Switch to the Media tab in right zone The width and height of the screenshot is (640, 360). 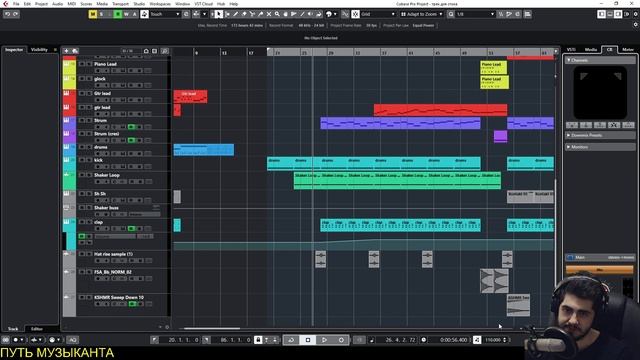(x=591, y=49)
